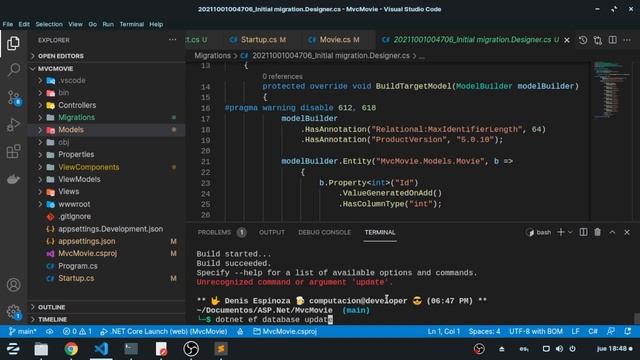Open errors and warnings status indicator
The image size is (640, 360).
tap(77, 331)
